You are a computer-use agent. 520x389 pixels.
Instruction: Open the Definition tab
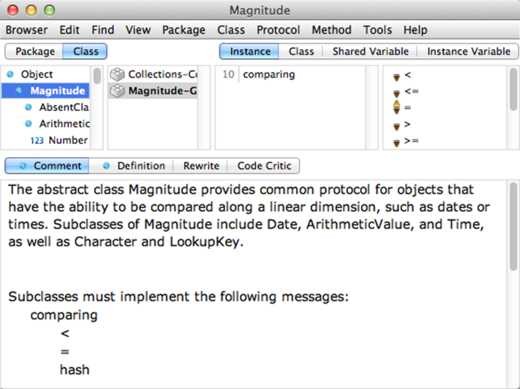pos(134,166)
